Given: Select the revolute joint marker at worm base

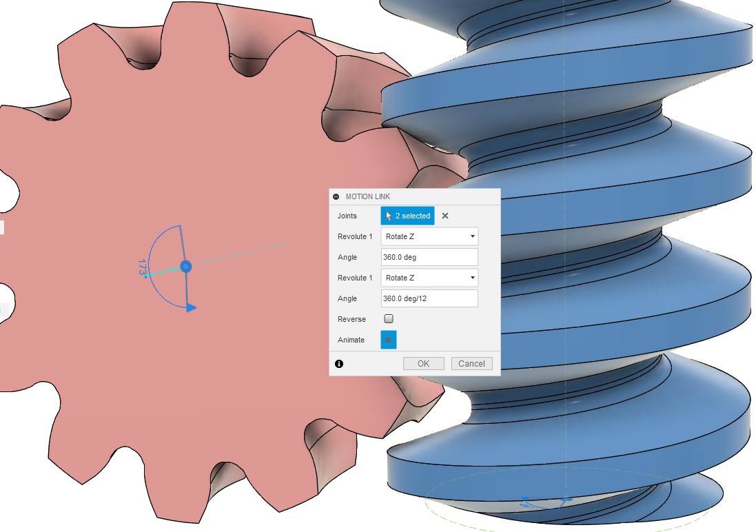Looking at the screenshot, I should tap(566, 498).
